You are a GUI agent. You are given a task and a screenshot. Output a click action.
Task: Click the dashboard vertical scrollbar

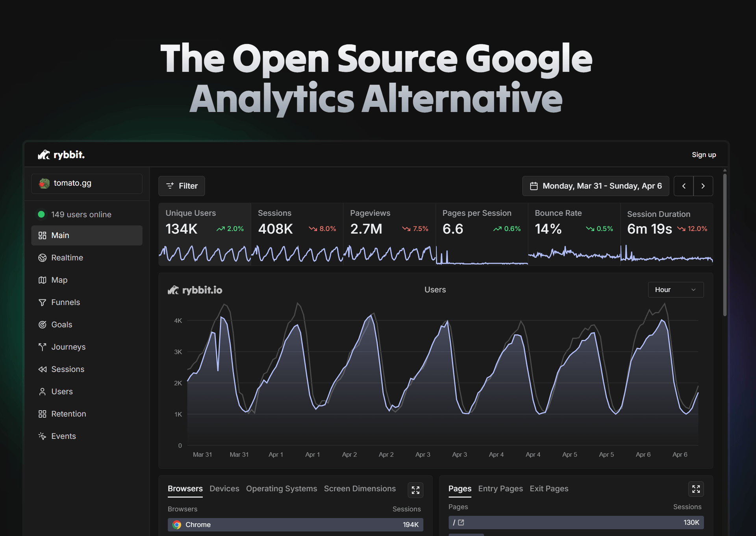724,244
